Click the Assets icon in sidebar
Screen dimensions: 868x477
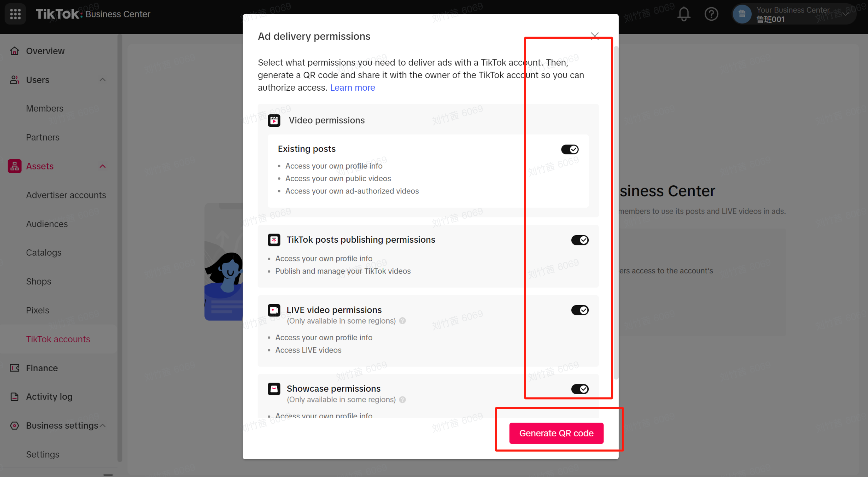pos(14,166)
